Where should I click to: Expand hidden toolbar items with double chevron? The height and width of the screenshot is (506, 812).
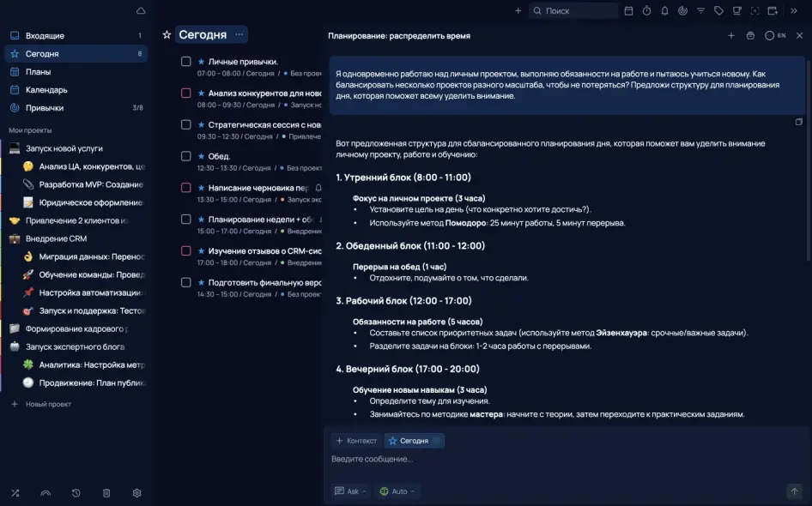[x=794, y=11]
